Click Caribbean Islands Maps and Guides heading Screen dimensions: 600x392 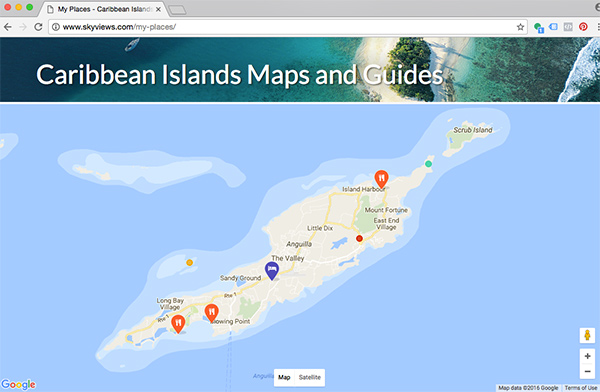240,75
